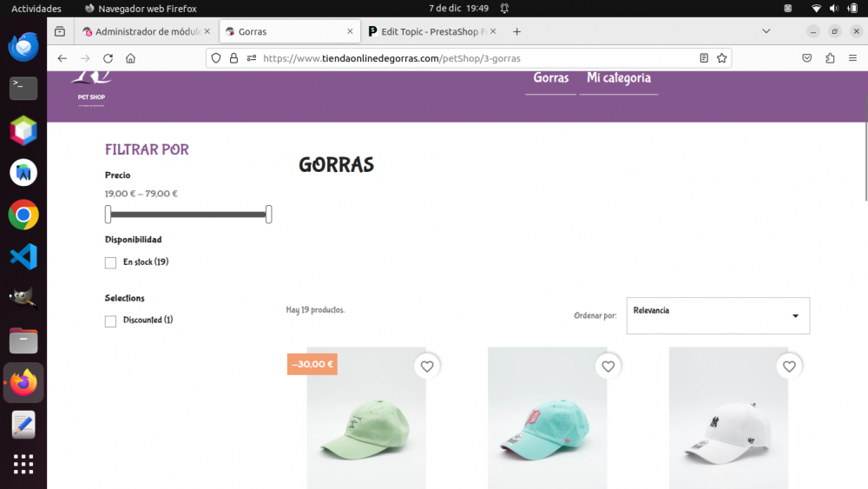Screen dimensions: 868x489
Task: Launch Visual Studio Code from the dock
Action: click(x=23, y=256)
